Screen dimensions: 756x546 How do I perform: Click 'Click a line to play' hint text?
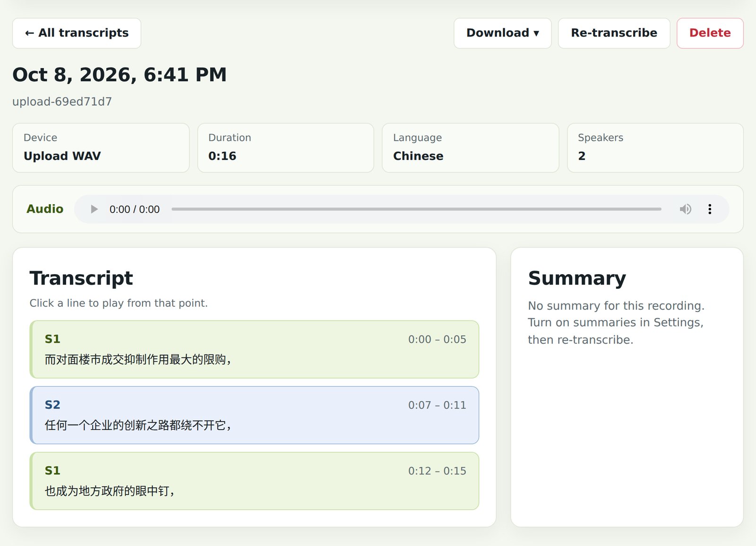tap(119, 303)
